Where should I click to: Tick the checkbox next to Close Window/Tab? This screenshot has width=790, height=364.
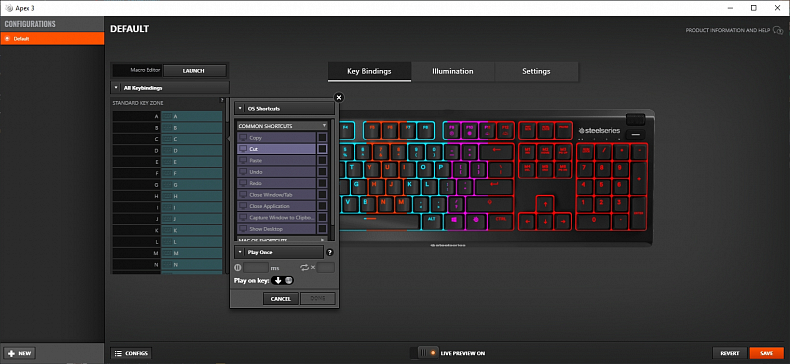tap(322, 195)
